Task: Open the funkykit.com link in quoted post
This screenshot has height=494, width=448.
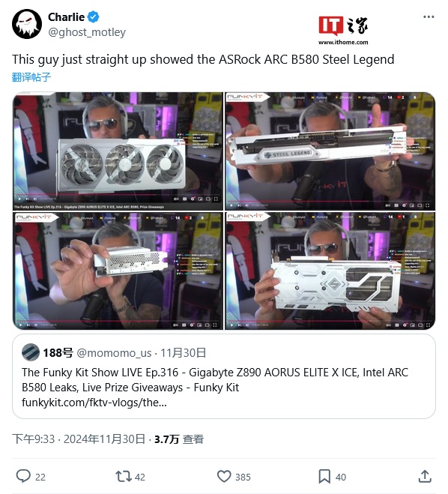Action: click(x=94, y=403)
